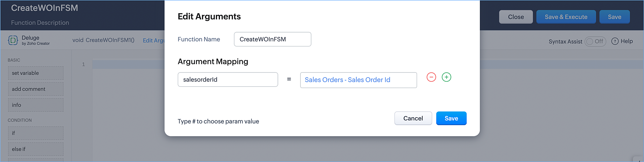Click the green plus add-argument icon

pyautogui.click(x=446, y=77)
